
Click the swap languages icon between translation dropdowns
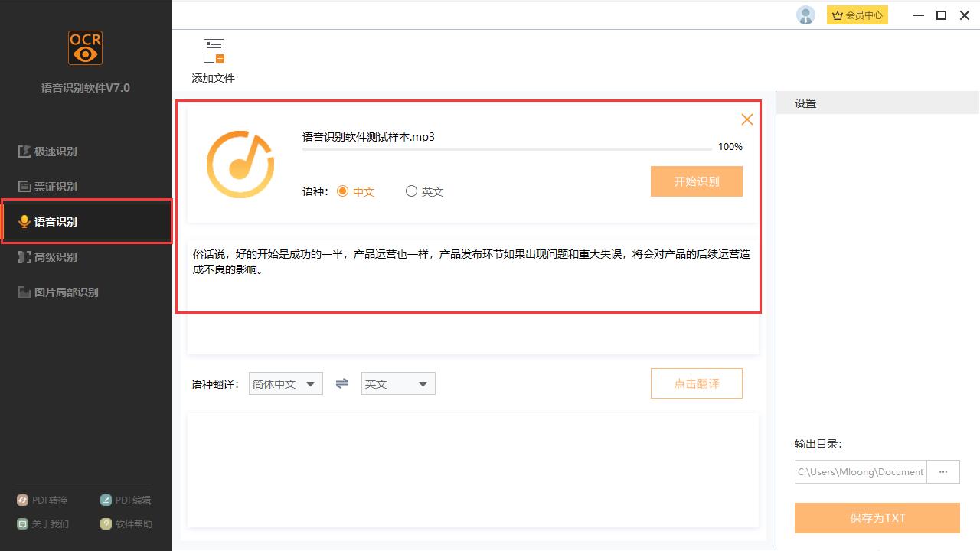tap(341, 383)
